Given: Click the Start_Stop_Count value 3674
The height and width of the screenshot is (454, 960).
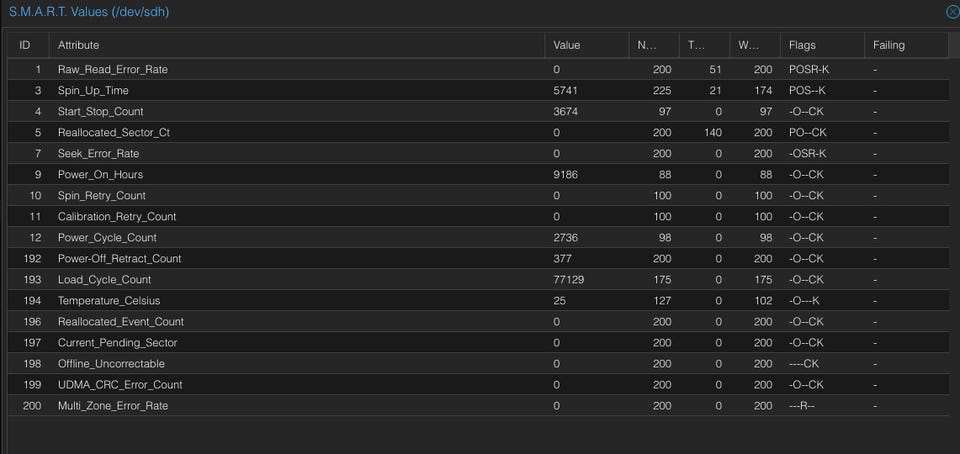Looking at the screenshot, I should pos(565,111).
